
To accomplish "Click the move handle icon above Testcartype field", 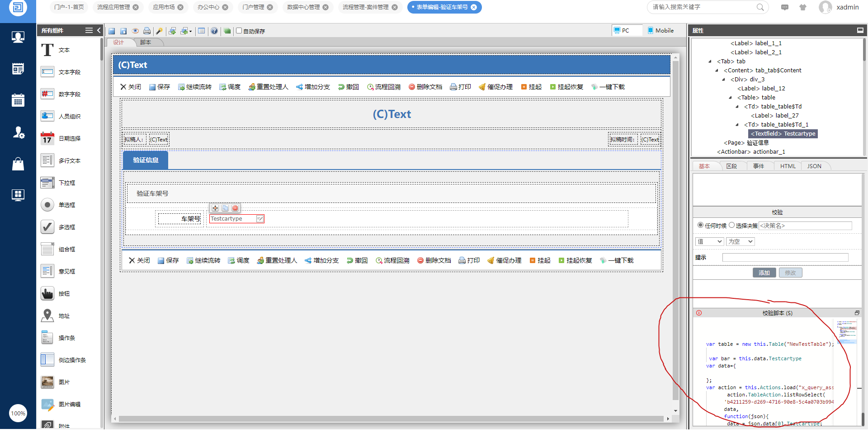I will coord(215,208).
